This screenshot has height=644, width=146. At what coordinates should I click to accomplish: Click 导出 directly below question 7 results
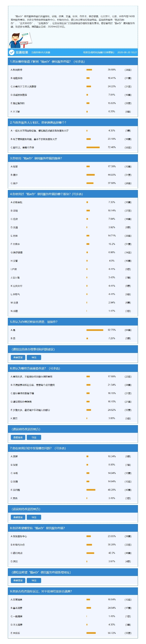[x=34, y=517]
